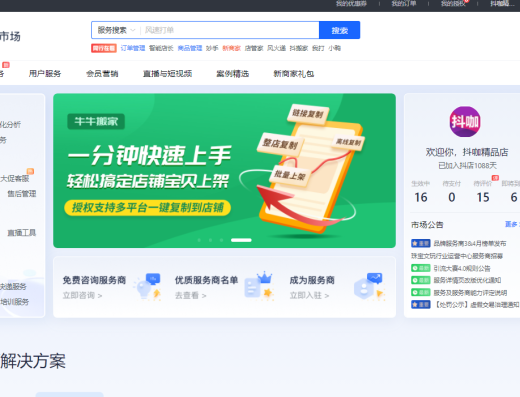This screenshot has height=397, width=520.
Task: Open 我的订单 in the top bar
Action: click(404, 4)
